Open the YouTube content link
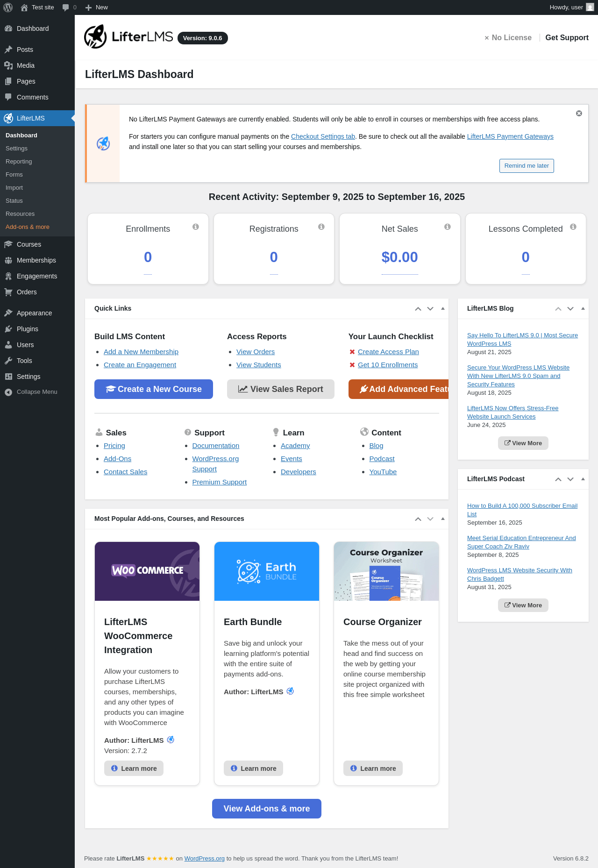Image resolution: width=598 pixels, height=868 pixels. click(383, 472)
